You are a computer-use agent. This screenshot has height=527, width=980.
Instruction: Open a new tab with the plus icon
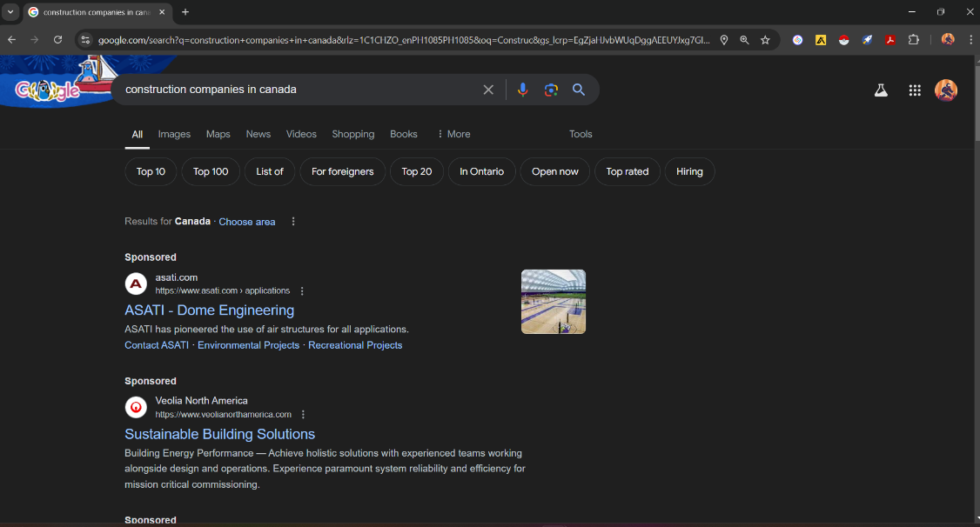click(185, 12)
